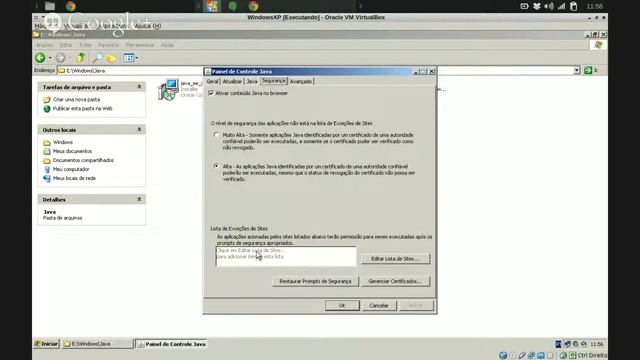Collapse the Outros locais panel
Viewport: 640px width, 360px height.
(x=139, y=129)
